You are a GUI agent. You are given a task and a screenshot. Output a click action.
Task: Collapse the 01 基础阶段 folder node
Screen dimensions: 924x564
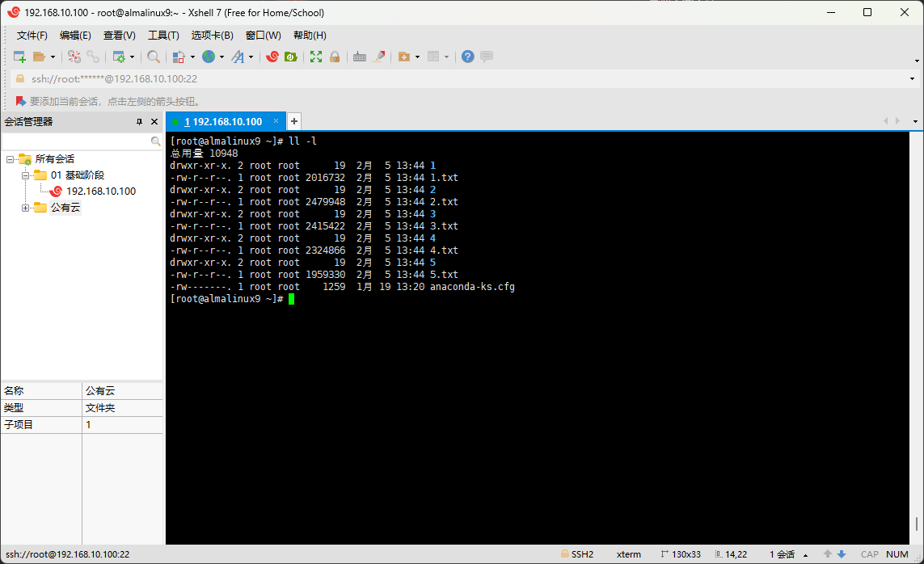click(25, 175)
